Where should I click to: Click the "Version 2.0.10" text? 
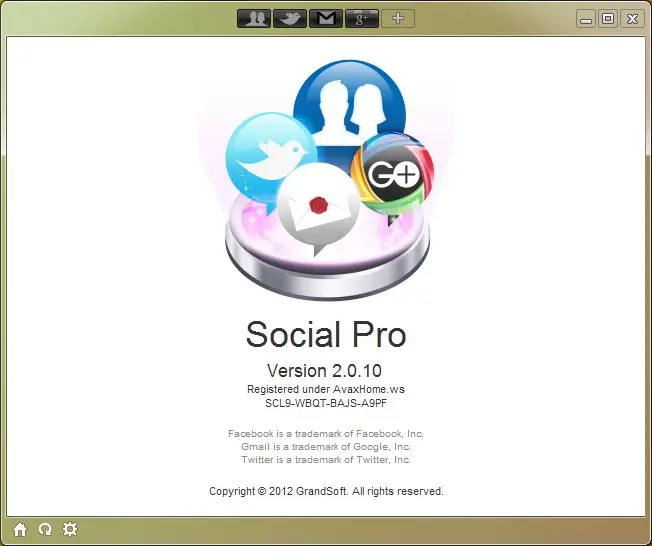click(324, 371)
